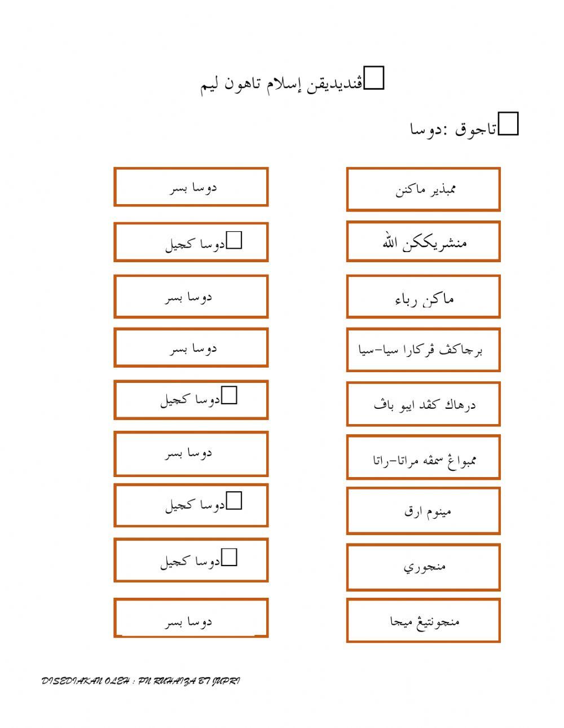
Task: Click the bottommost 'دوسا بسر' box
Action: pos(191,618)
